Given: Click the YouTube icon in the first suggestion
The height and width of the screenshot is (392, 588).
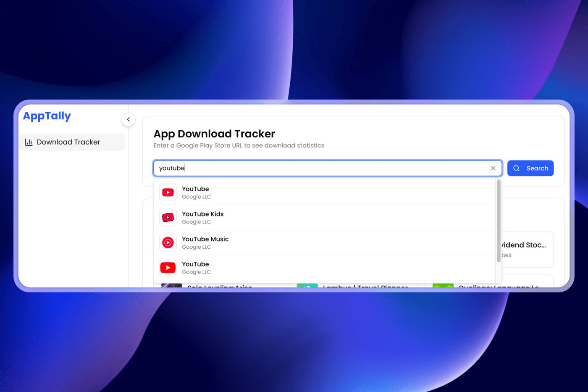Looking at the screenshot, I should coord(168,192).
